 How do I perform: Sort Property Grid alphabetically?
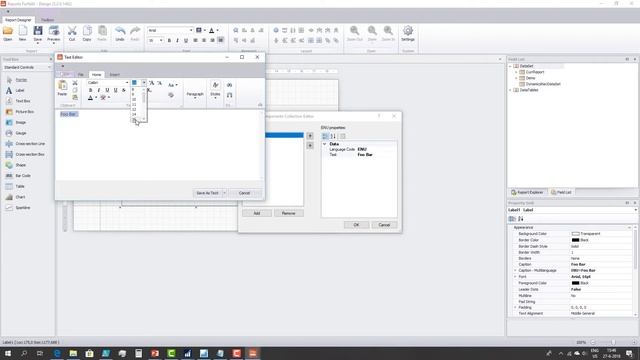click(520, 219)
